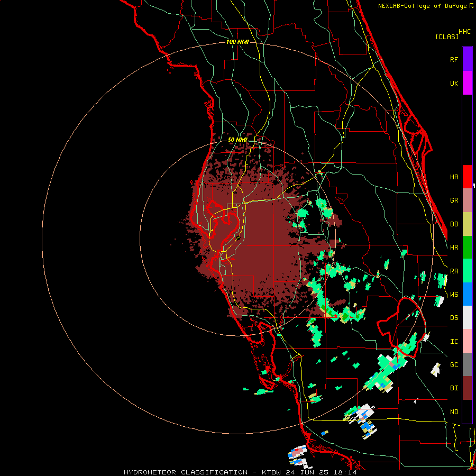Click the HHC product label
Screen dimensions: 476x476
[x=464, y=32]
